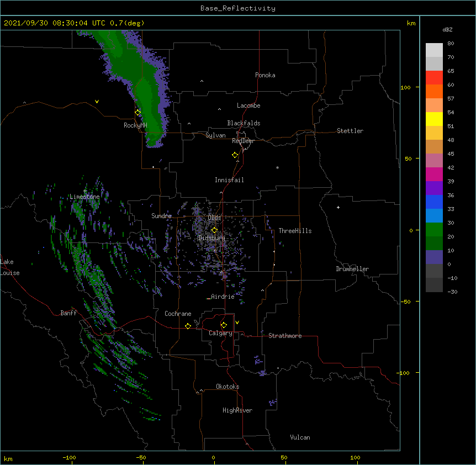Click the Cochrane town label
Image resolution: width=476 pixels, height=465 pixels.
pyautogui.click(x=178, y=314)
